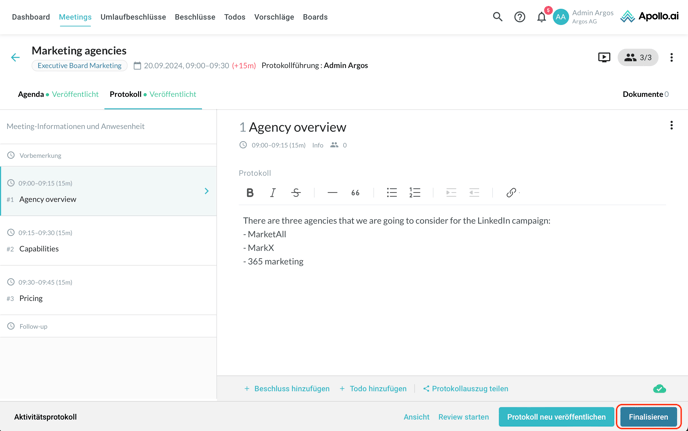Insert bulleted list in protocol
Viewport: 688px width, 431px height.
coord(392,193)
